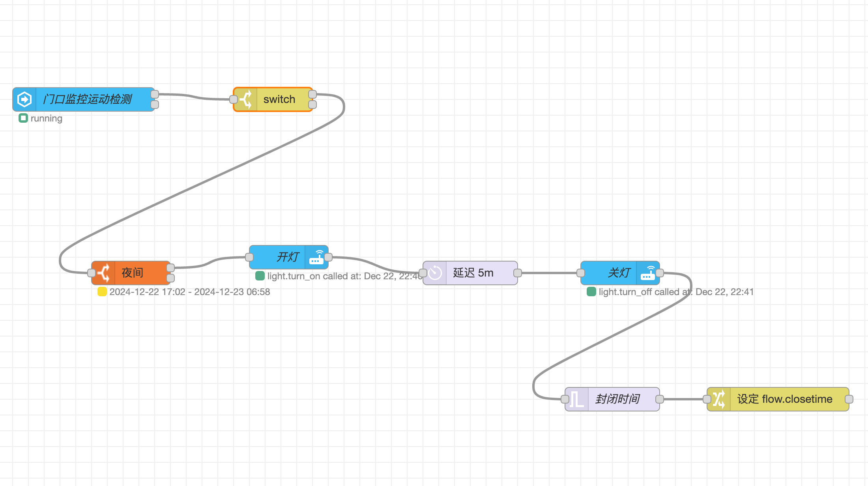The image size is (868, 486).
Task: Click the 延迟 5m timer icon
Action: [x=435, y=273]
